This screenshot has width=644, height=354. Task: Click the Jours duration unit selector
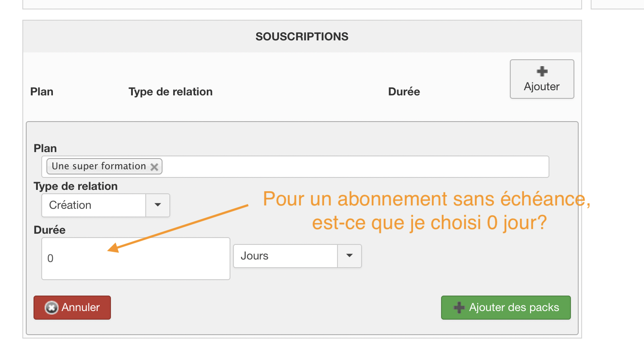(x=285, y=256)
